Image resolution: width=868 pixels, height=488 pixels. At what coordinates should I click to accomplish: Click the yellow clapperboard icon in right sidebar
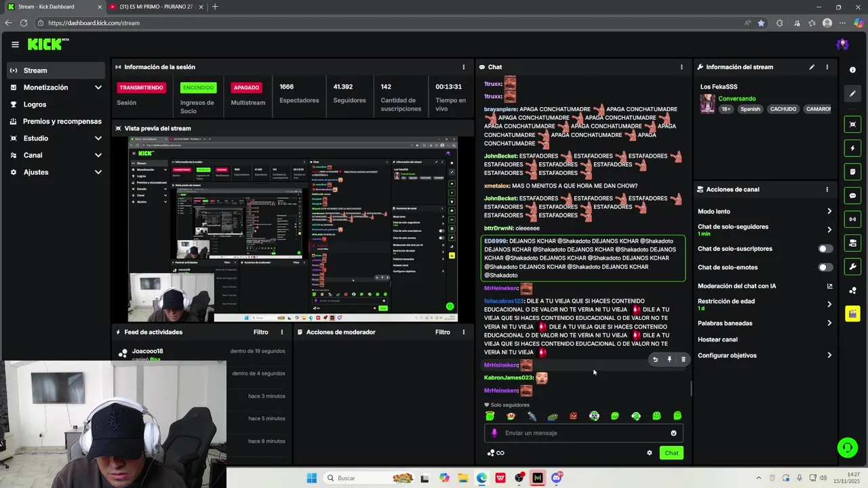(x=852, y=314)
